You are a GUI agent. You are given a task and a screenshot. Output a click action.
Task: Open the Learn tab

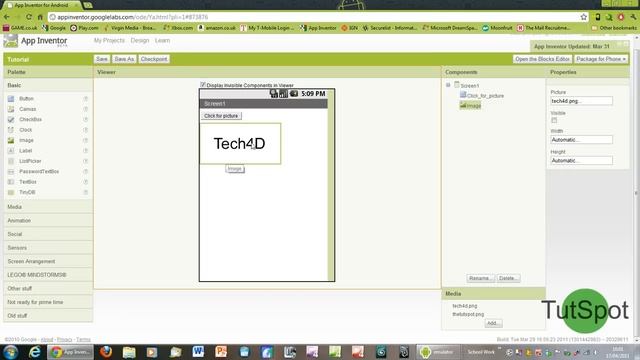(x=162, y=40)
